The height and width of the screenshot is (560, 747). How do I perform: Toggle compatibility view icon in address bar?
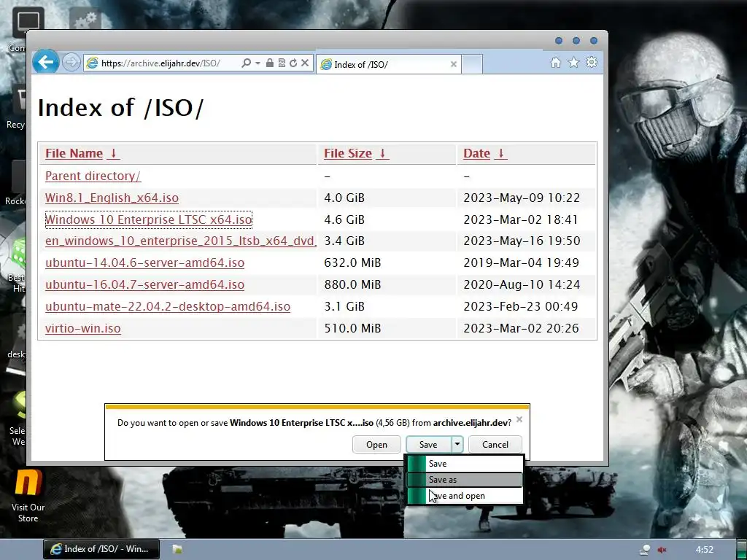pos(282,63)
